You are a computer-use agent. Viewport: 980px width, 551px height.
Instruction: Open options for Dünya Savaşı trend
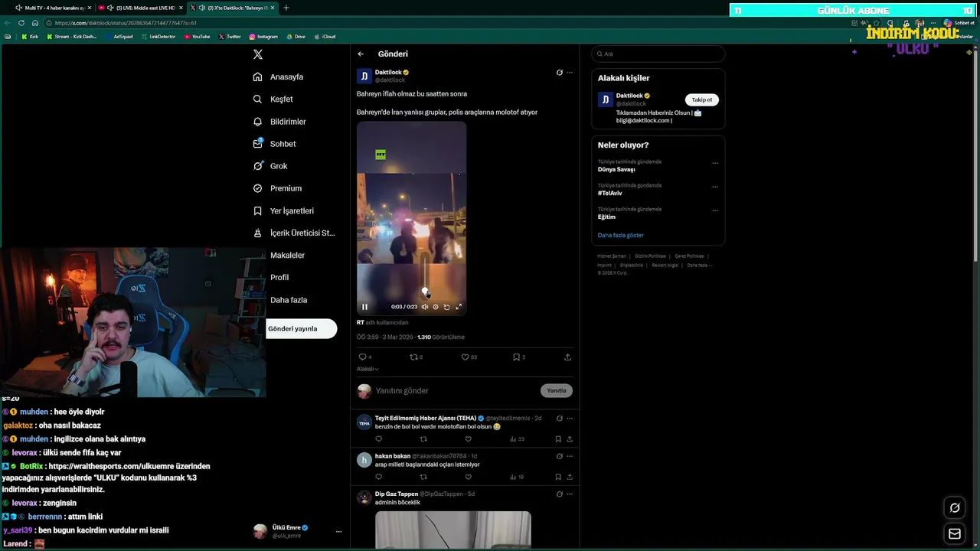pyautogui.click(x=715, y=163)
